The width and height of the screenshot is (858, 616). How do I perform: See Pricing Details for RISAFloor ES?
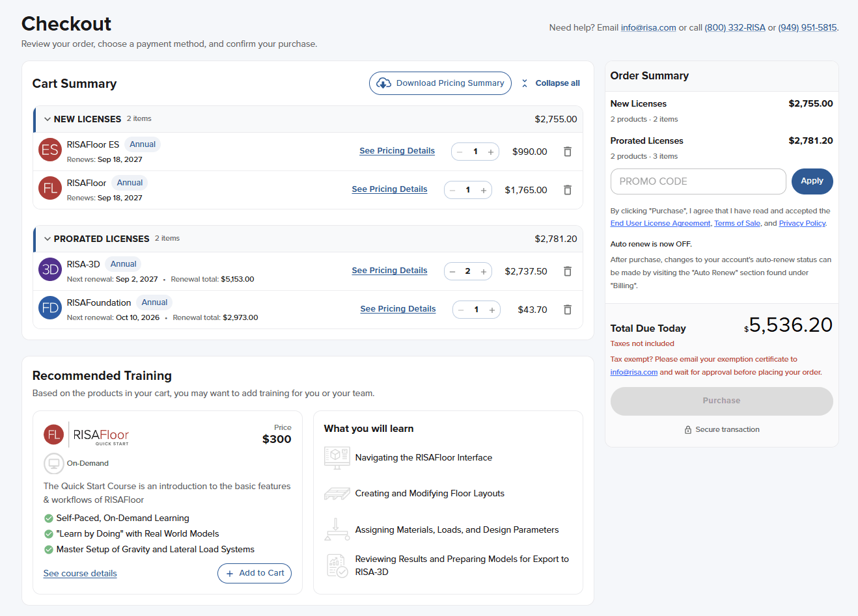point(397,151)
